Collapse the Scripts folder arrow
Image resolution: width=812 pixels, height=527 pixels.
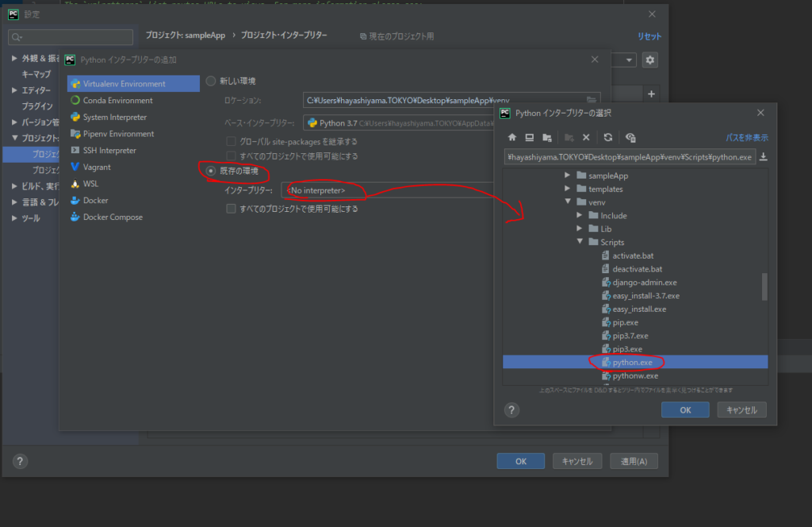tap(580, 241)
